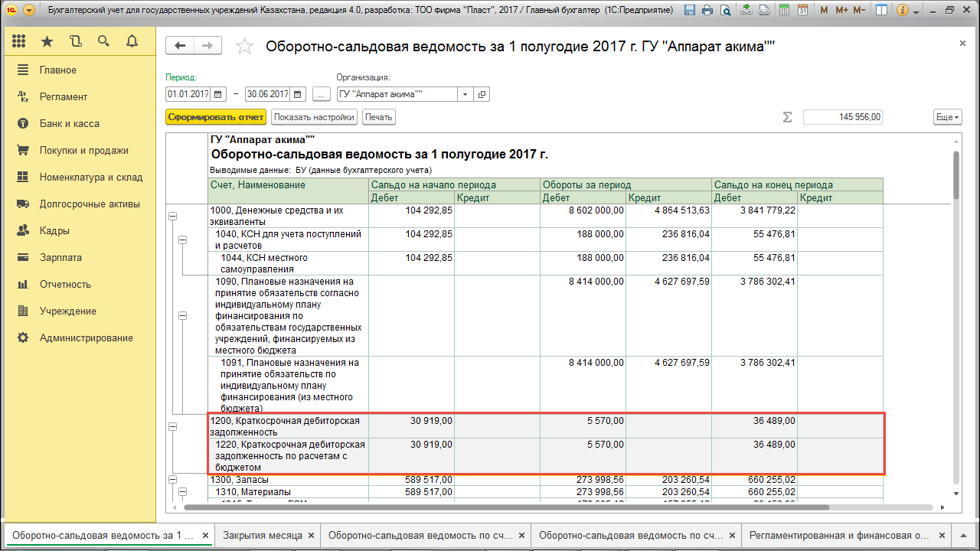Save the document using the toolbar save icon

point(690,10)
